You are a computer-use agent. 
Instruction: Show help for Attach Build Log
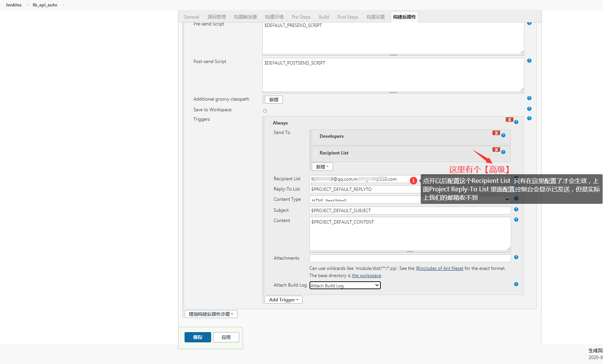(516, 284)
